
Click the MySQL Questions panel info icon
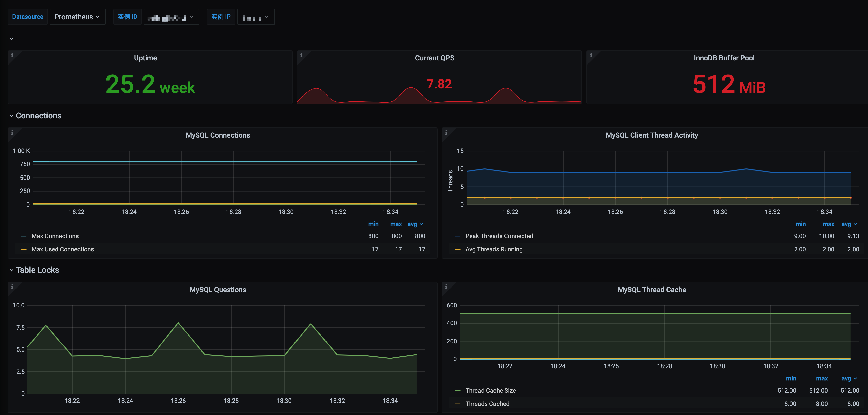coord(12,287)
